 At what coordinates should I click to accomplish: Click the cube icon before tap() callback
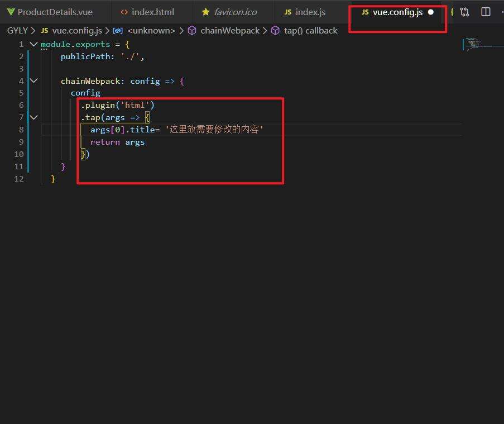tap(275, 31)
